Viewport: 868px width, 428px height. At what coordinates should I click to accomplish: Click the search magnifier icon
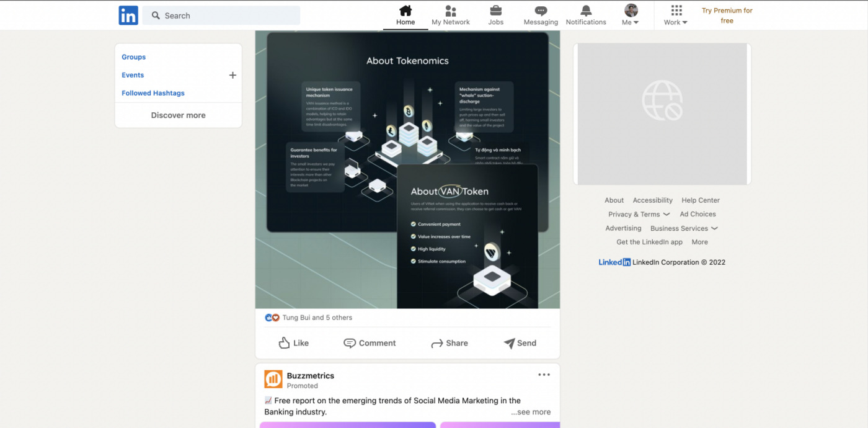tap(156, 16)
